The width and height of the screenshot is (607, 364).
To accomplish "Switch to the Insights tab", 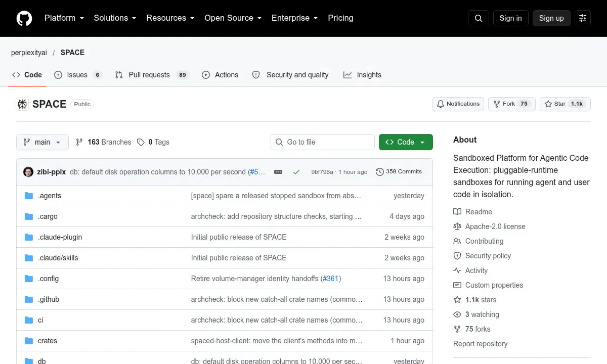I will point(362,75).
